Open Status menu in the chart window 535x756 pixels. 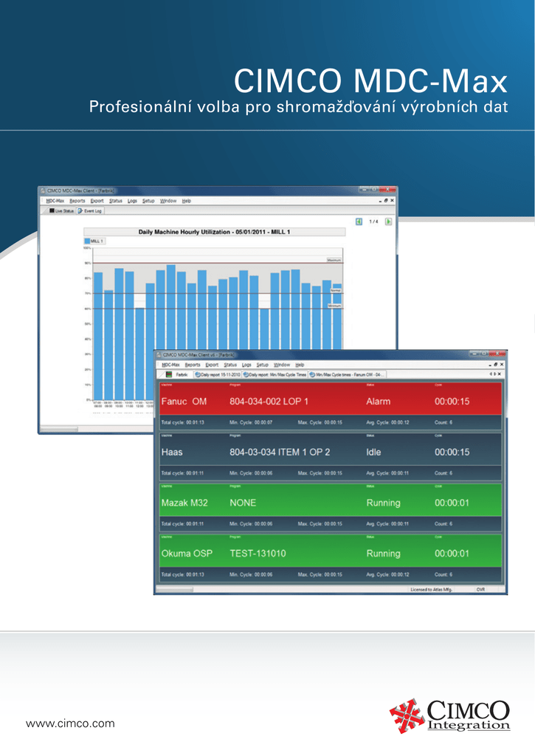click(116, 201)
